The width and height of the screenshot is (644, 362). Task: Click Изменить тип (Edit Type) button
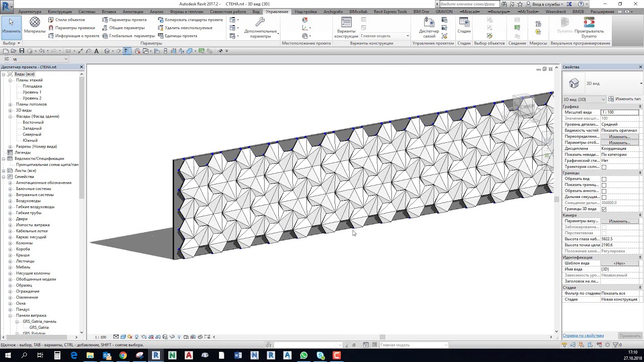coord(625,99)
